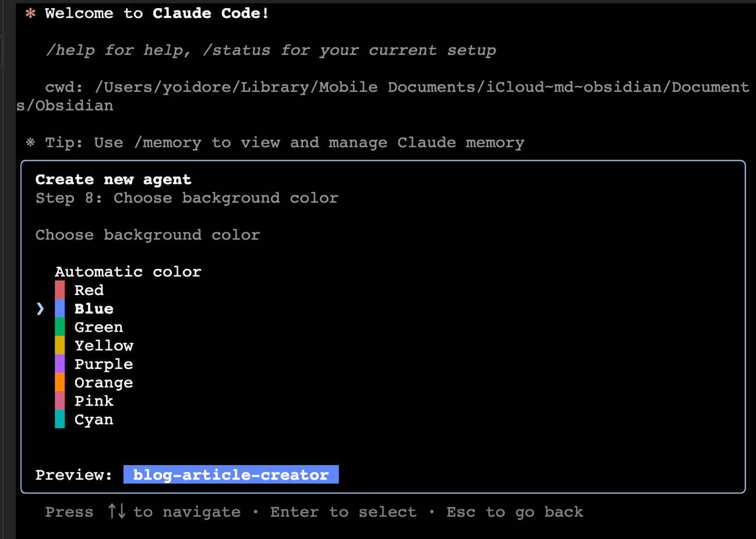Screen dimensions: 756x539
Task: Click the purple color swatch
Action: click(x=60, y=364)
